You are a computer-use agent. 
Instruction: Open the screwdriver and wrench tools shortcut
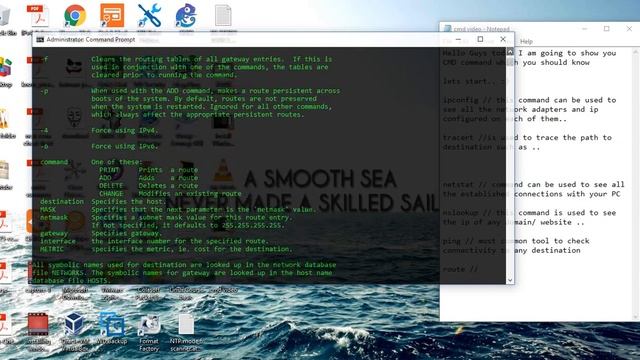(x=149, y=16)
